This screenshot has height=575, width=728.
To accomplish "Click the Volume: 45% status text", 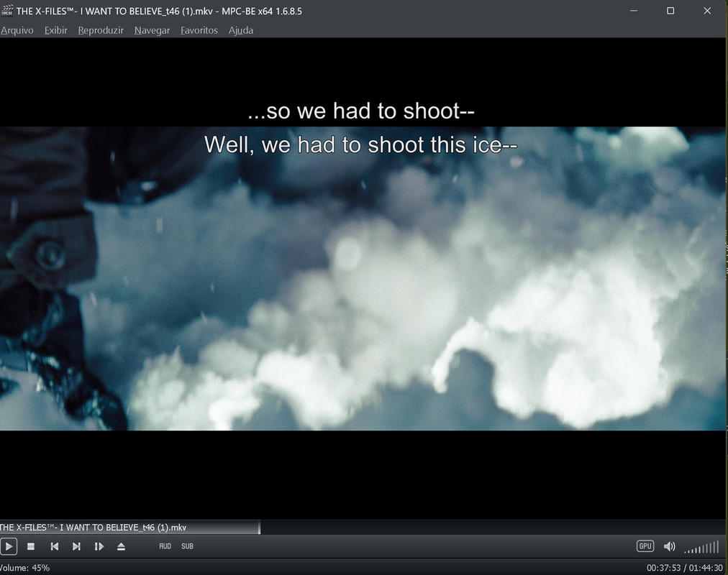I will [x=24, y=568].
